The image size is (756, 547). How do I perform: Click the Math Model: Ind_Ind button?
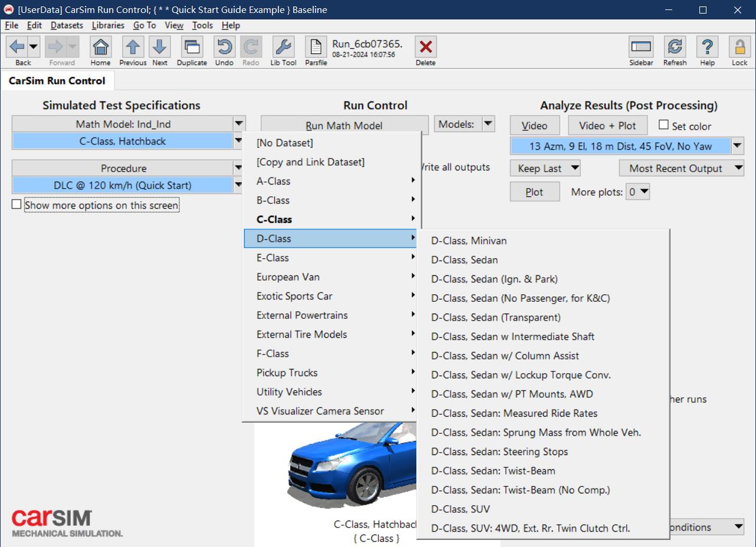[x=123, y=124]
